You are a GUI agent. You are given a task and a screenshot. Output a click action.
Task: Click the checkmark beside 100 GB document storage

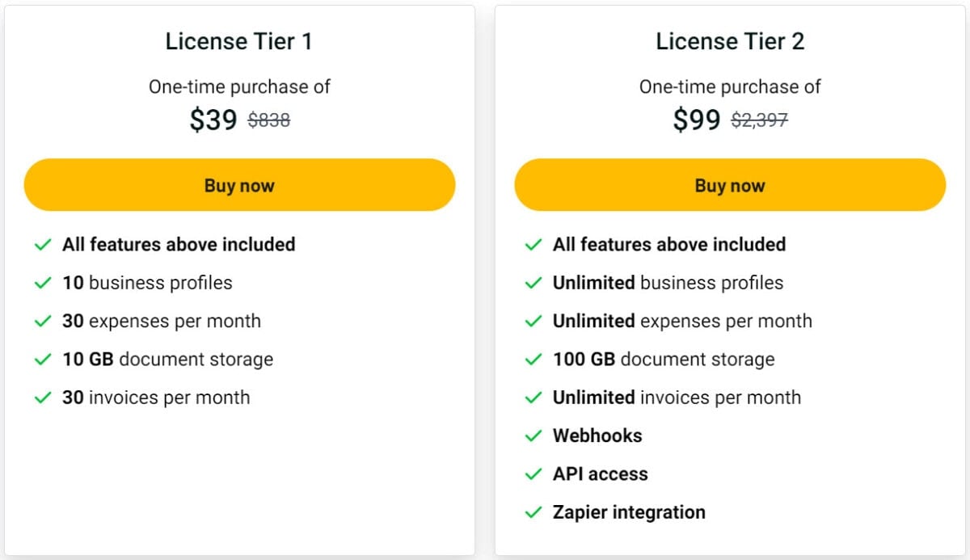point(533,359)
